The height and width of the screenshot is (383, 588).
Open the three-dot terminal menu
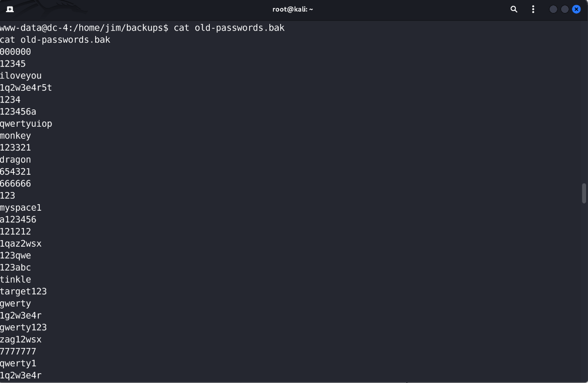[x=533, y=9]
